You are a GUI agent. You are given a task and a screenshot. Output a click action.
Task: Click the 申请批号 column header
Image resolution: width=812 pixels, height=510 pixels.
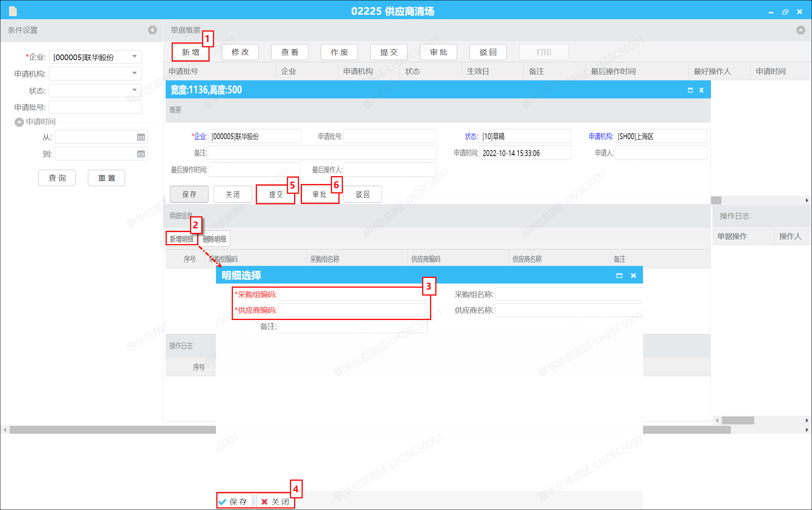click(x=220, y=71)
